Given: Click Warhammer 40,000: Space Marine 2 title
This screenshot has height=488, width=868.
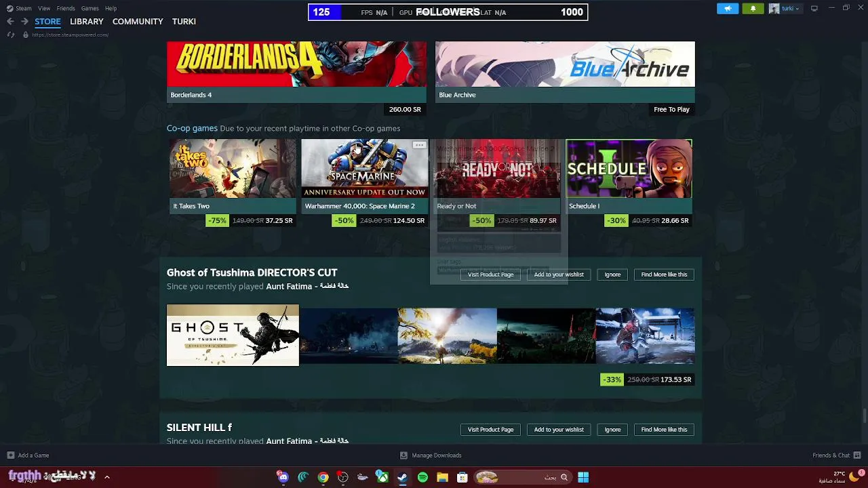Looking at the screenshot, I should tap(359, 206).
